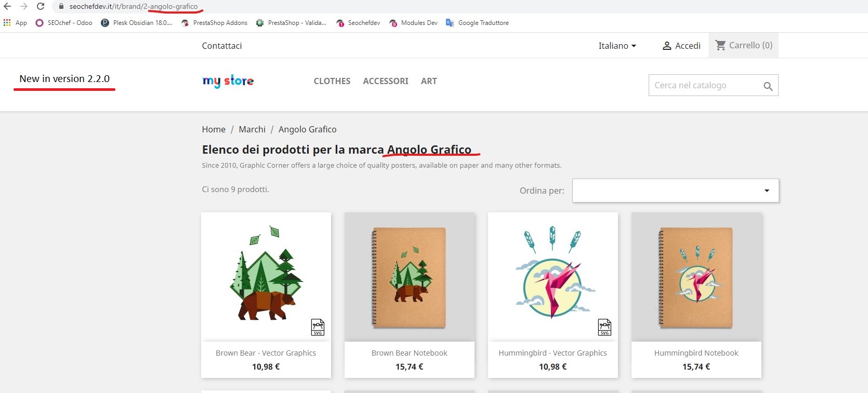Image resolution: width=868 pixels, height=393 pixels.
Task: Open the Ordina per sort dropdown
Action: point(675,191)
